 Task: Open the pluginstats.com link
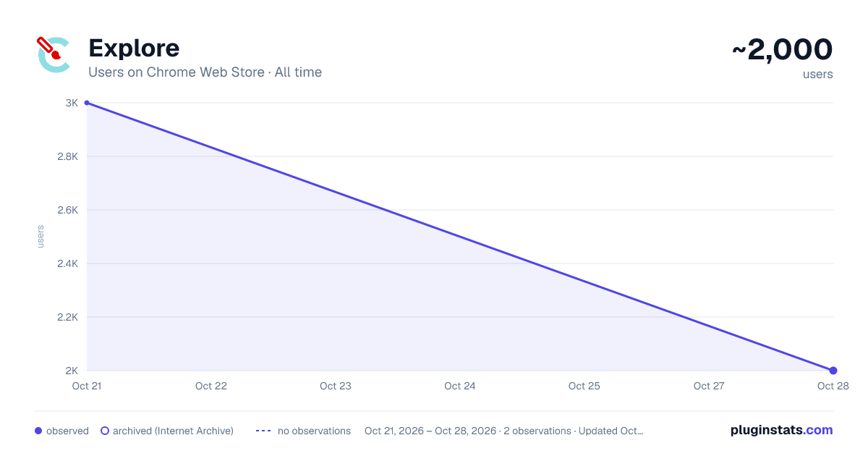click(x=782, y=430)
